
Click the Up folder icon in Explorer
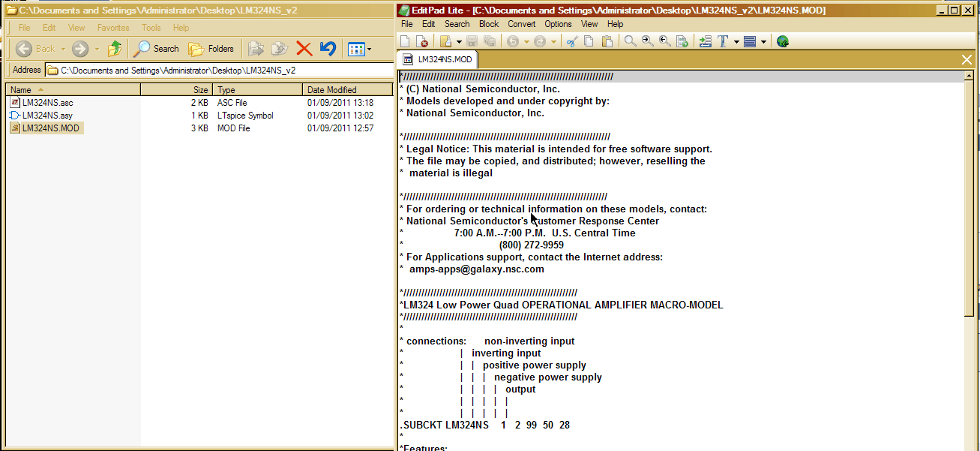click(114, 49)
